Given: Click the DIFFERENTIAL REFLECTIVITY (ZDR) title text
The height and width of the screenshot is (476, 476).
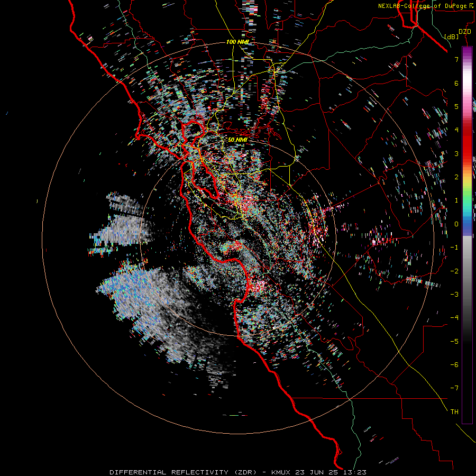Looking at the screenshot, I should point(183,472).
